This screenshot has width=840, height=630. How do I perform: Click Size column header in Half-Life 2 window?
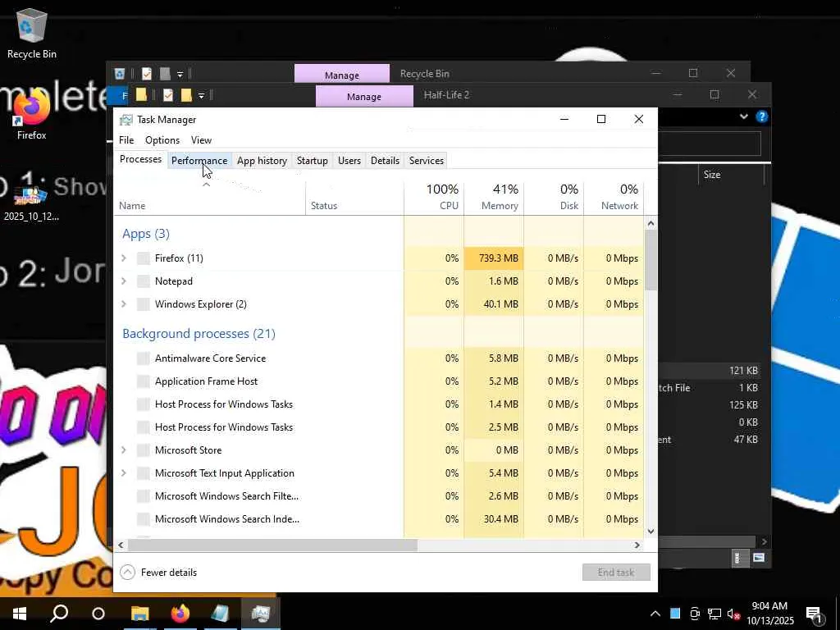(x=732, y=175)
